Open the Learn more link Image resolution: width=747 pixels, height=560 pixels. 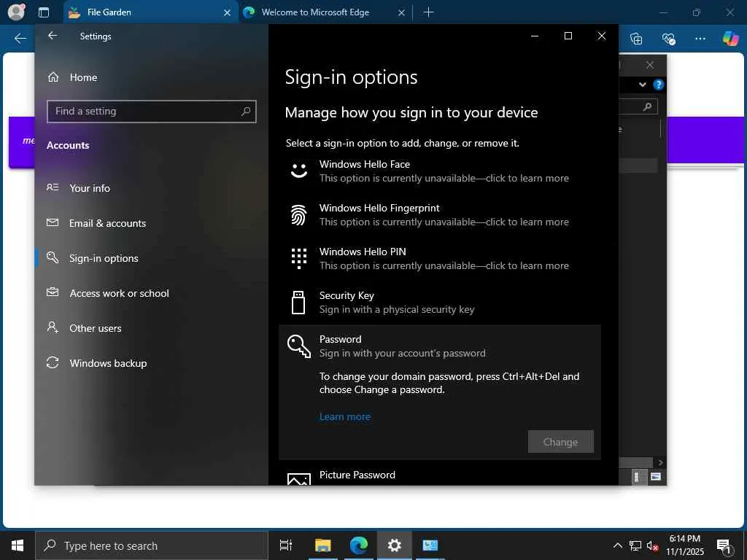345,416
